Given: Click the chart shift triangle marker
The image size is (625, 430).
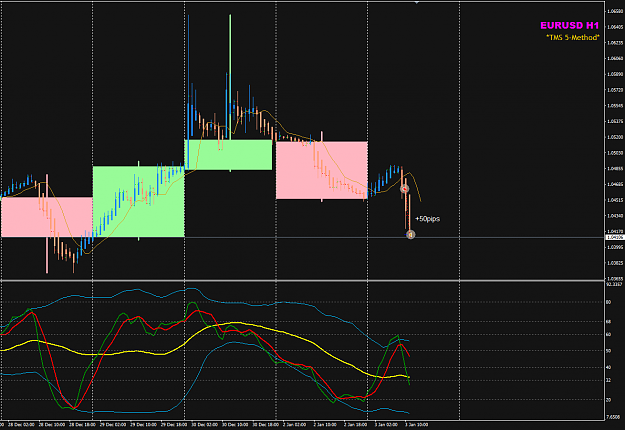Looking at the screenshot, I should pyautogui.click(x=417, y=2).
